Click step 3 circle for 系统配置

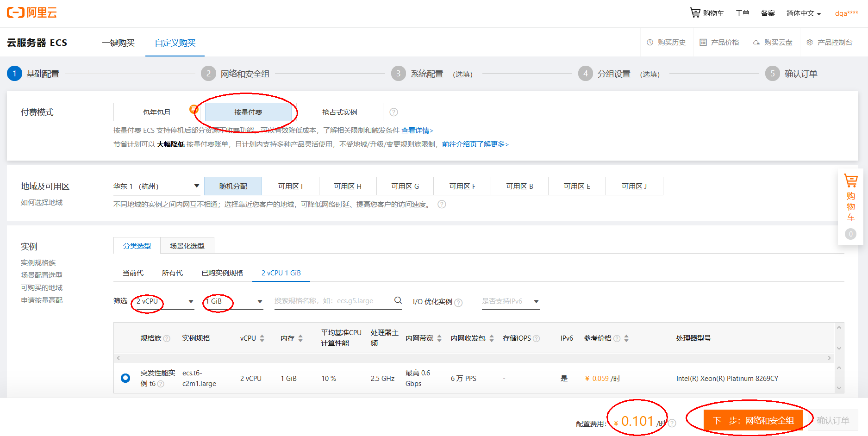tap(398, 74)
